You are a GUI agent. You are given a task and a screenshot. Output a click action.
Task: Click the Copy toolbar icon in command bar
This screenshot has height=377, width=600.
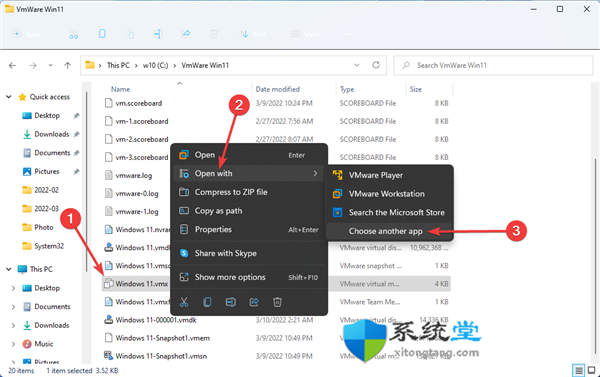[102, 34]
